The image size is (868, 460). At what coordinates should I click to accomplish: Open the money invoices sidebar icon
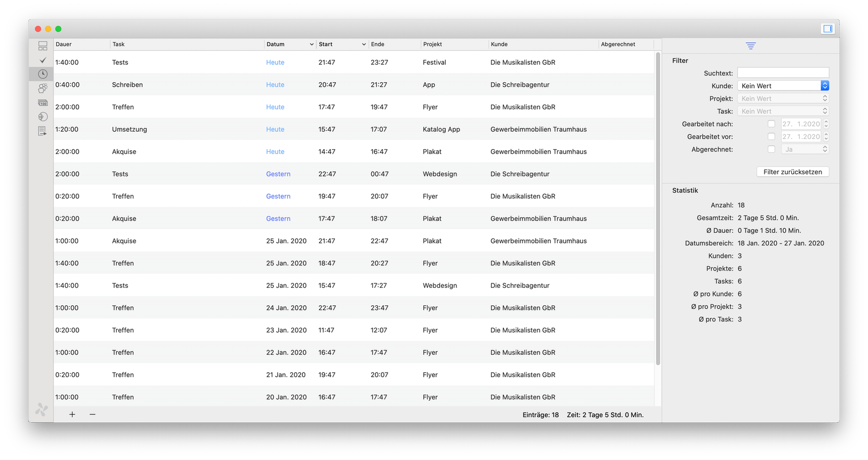click(43, 103)
